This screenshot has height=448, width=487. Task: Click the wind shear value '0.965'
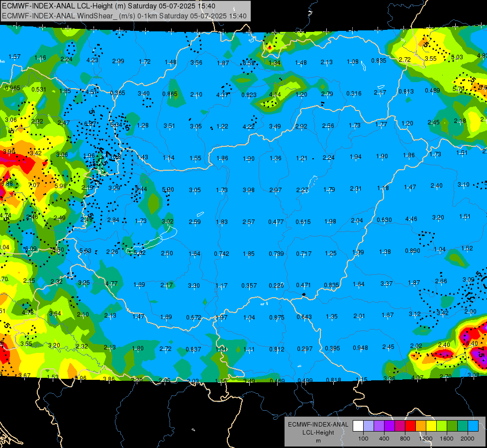(x=13, y=88)
